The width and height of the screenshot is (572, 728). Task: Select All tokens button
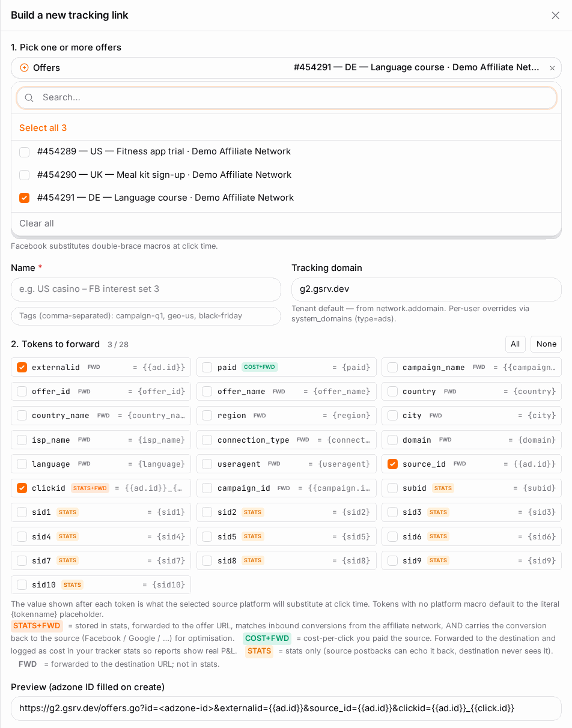[515, 344]
